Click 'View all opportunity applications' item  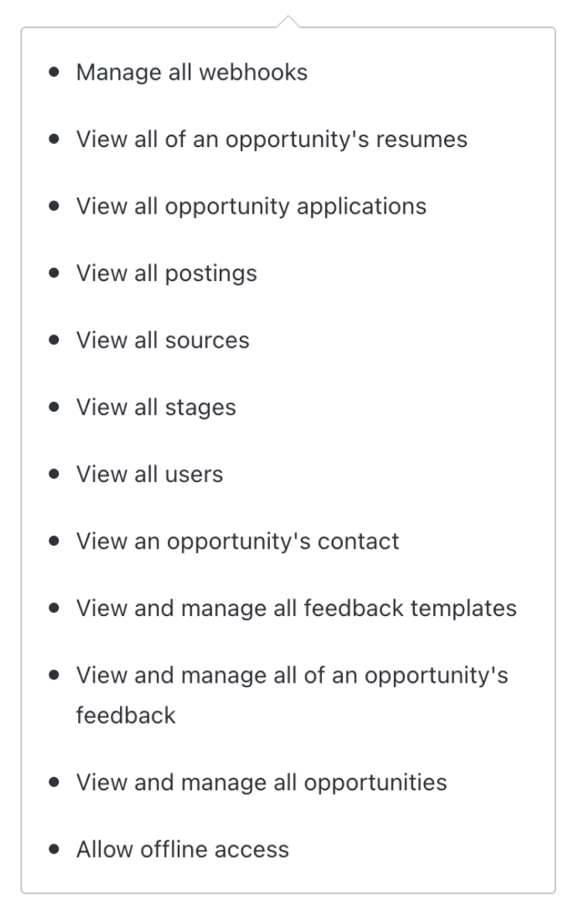251,207
